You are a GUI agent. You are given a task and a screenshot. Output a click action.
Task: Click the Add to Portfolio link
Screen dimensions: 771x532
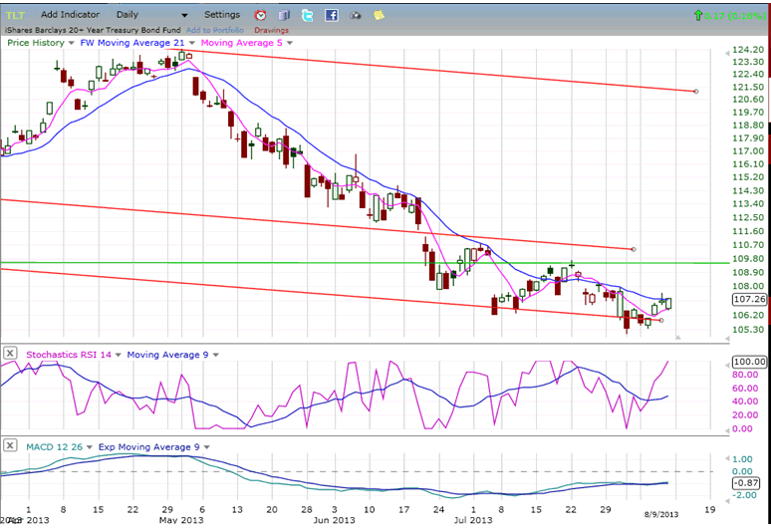(213, 30)
